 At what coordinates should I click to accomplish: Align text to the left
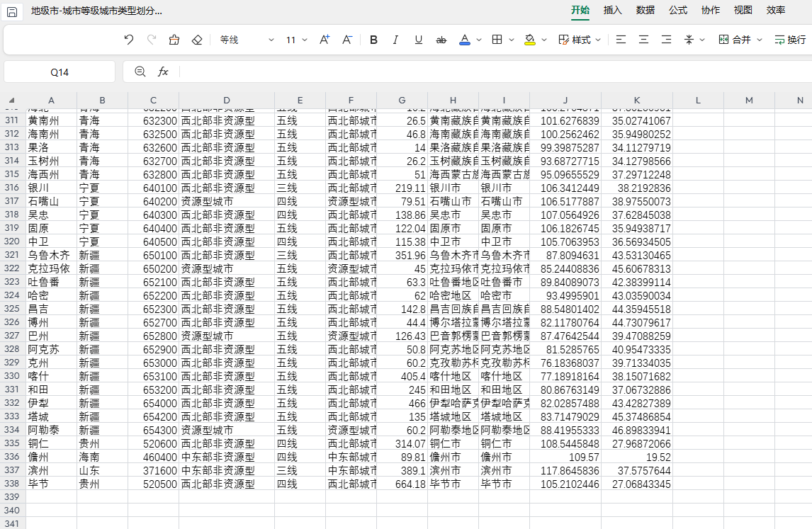(x=621, y=40)
